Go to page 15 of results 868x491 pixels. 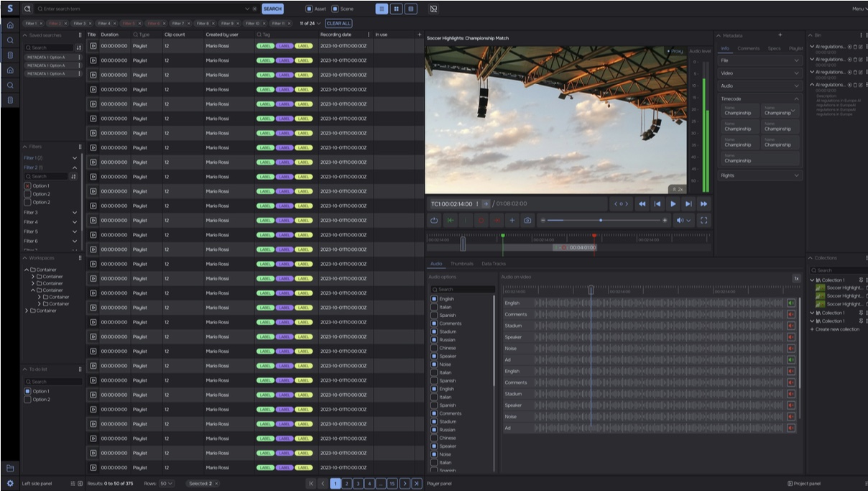392,484
